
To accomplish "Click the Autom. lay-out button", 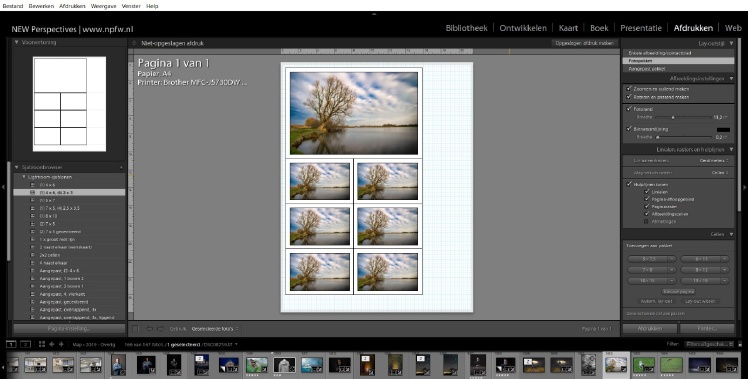I will pyautogui.click(x=656, y=301).
